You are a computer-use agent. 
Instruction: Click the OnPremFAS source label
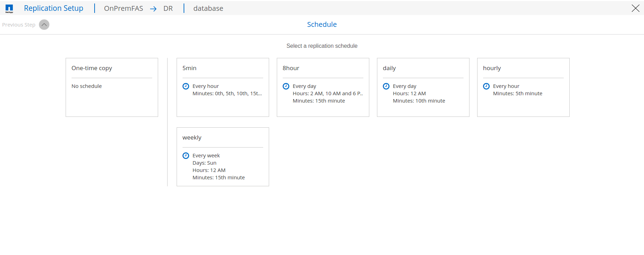pos(124,8)
